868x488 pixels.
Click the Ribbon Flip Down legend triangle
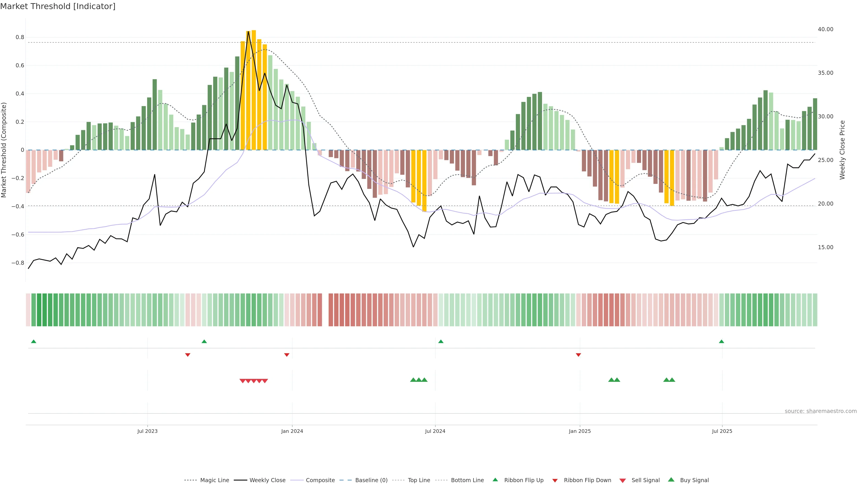pos(555,480)
